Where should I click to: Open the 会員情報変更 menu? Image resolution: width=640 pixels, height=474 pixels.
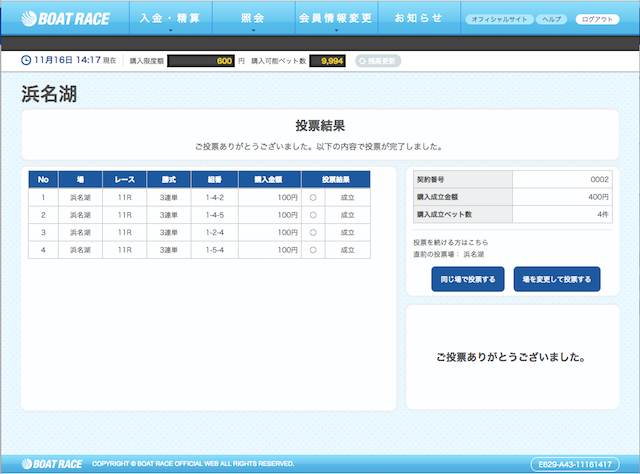[x=336, y=18]
